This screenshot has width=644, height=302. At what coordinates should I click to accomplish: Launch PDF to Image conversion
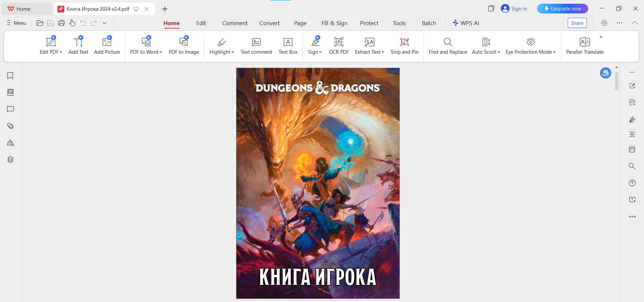coord(184,45)
